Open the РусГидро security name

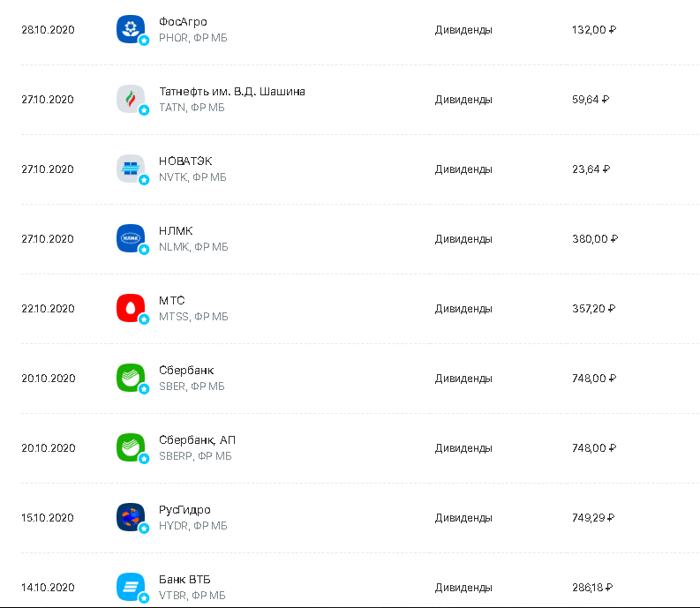(184, 510)
